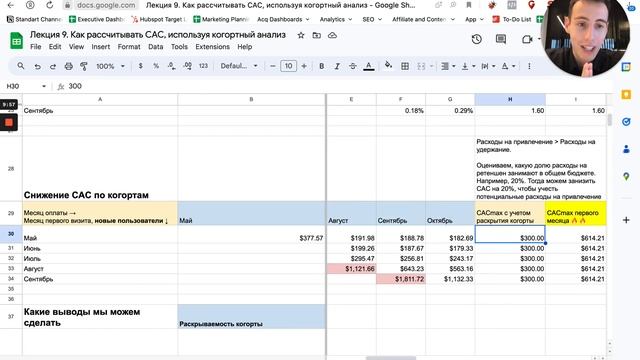This screenshot has height=360, width=640.
Task: Open To-Do List bookmark
Action: point(512,19)
